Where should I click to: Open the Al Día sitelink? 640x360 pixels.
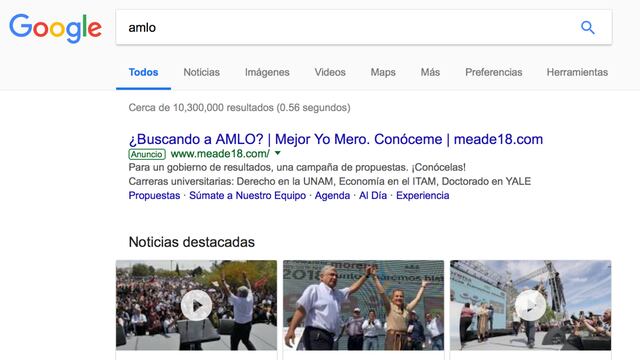[373, 196]
